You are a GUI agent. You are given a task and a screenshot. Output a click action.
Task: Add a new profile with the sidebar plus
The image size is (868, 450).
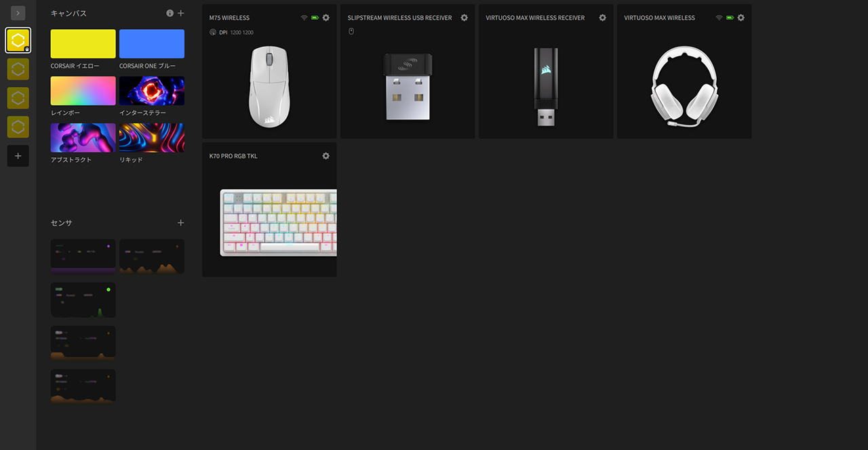18,156
